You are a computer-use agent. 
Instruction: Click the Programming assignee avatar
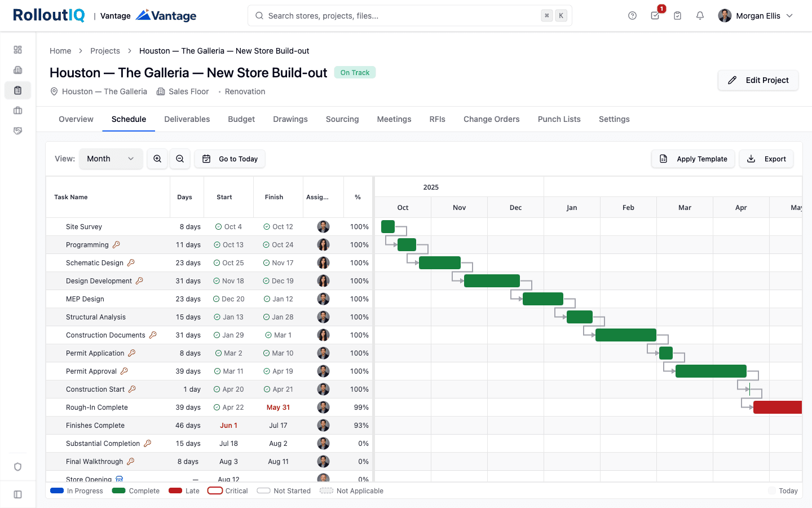(323, 245)
